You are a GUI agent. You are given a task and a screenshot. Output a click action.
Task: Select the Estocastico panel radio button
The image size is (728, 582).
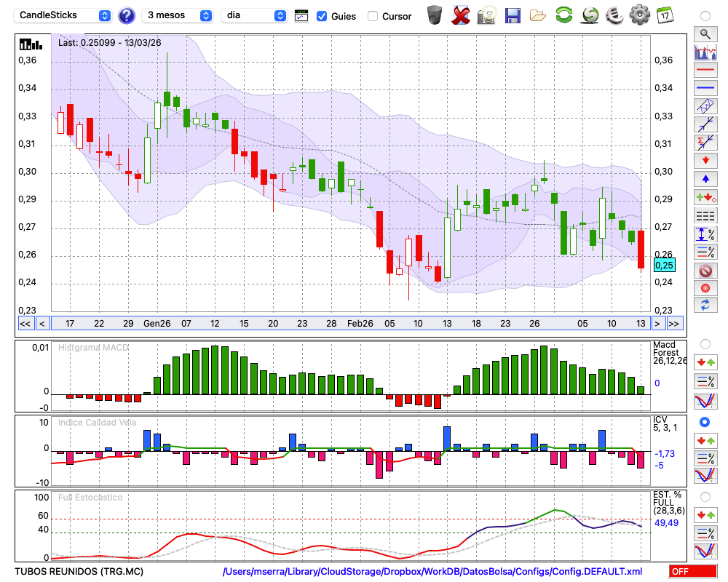pos(705,497)
